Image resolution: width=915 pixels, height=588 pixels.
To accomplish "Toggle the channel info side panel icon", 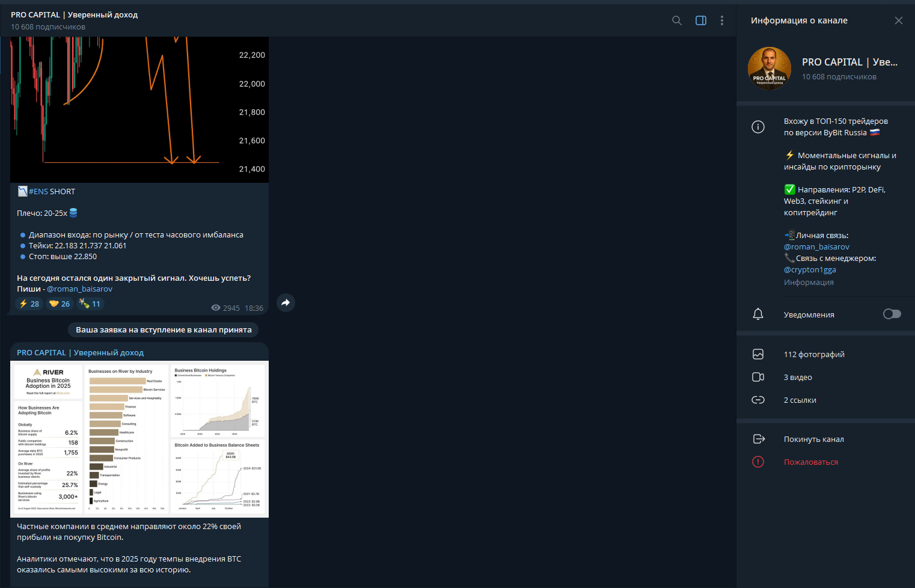I will tap(701, 20).
